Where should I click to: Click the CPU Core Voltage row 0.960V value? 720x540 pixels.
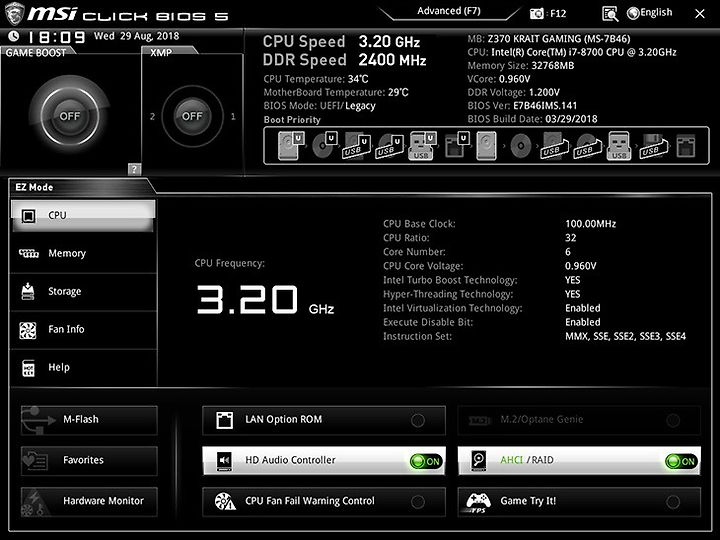580,266
